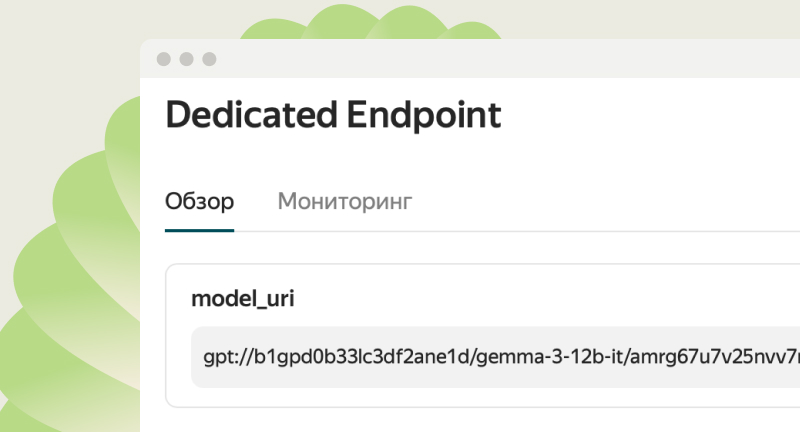Click the leftmost window control dot
The height and width of the screenshot is (432, 800).
tap(163, 59)
